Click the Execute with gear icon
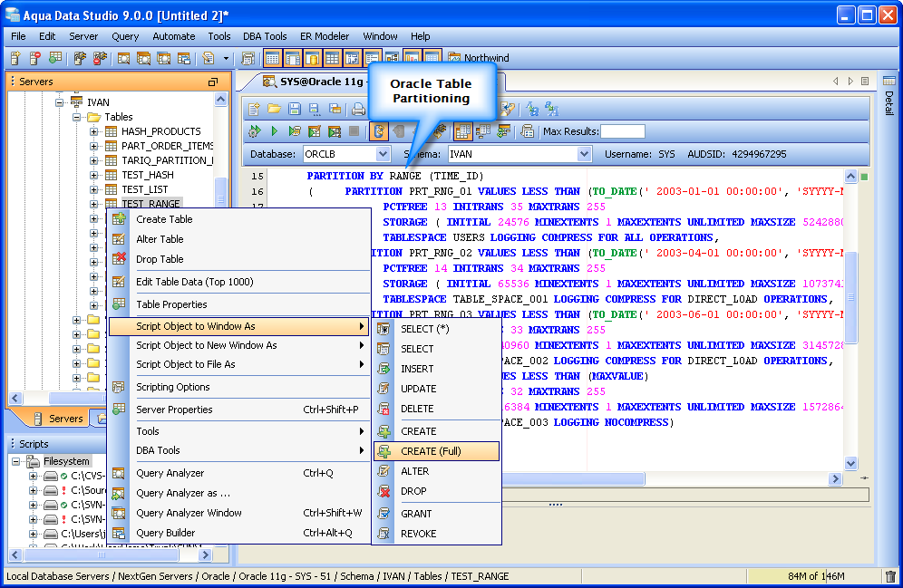 point(254,131)
